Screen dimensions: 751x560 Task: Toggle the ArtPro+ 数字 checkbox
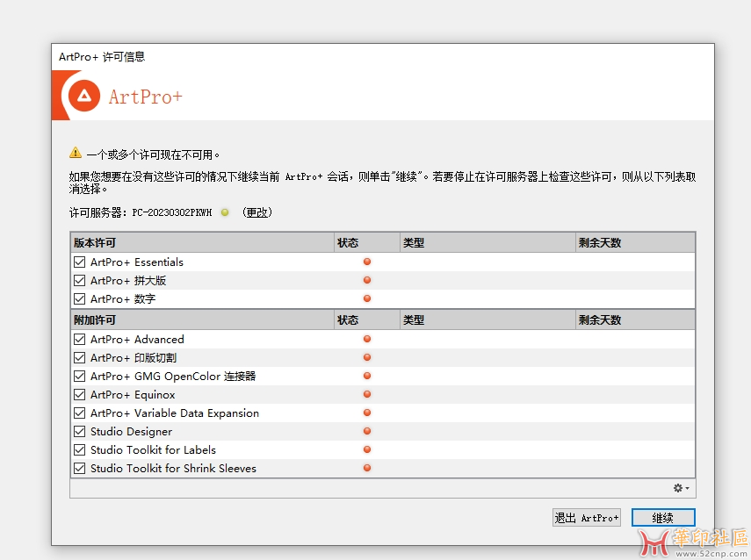pyautogui.click(x=80, y=298)
